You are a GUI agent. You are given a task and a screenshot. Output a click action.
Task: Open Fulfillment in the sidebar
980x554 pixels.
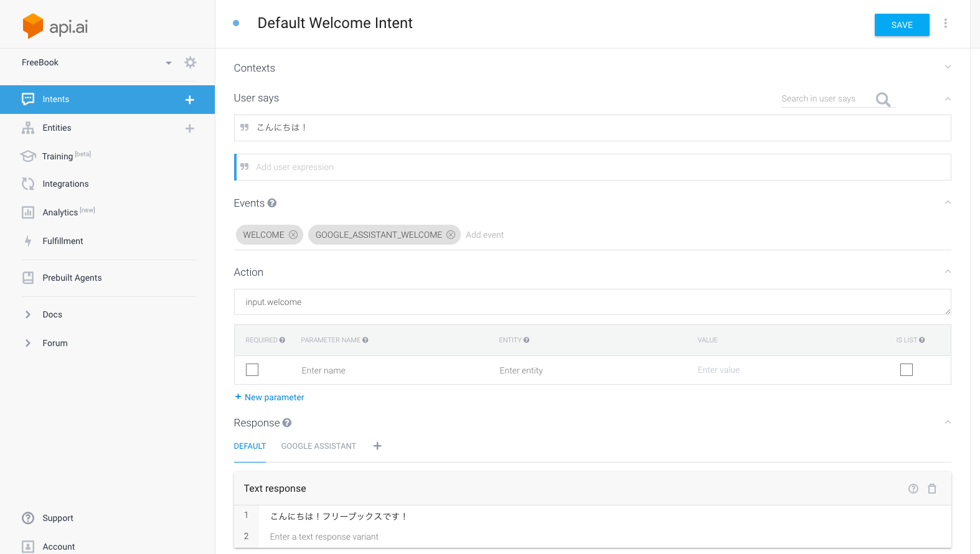click(x=63, y=241)
